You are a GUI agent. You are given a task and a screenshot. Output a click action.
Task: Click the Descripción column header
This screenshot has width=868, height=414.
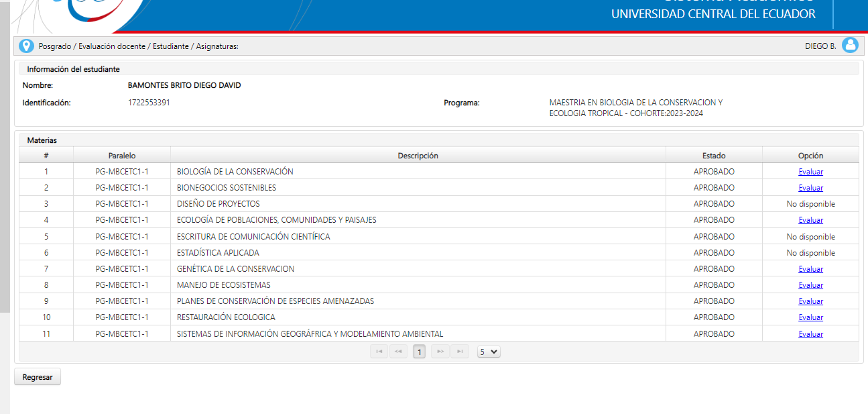point(418,155)
